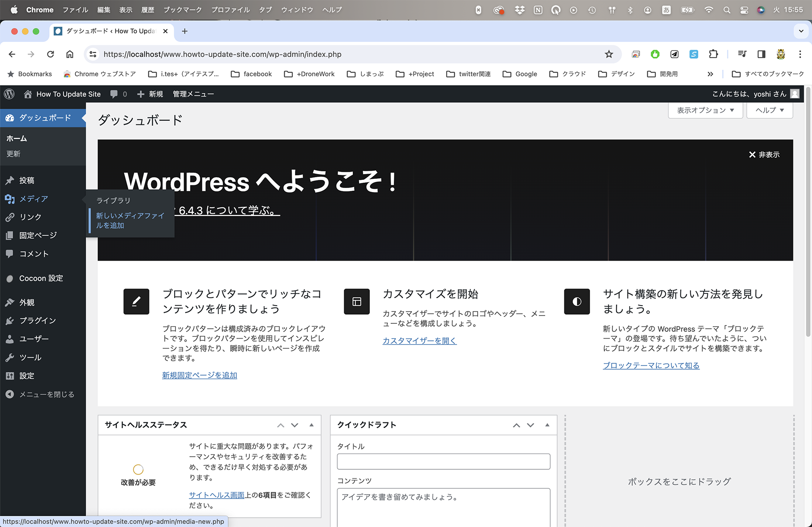Open Spotlight search in the menu bar
812x527 pixels.
(x=727, y=10)
